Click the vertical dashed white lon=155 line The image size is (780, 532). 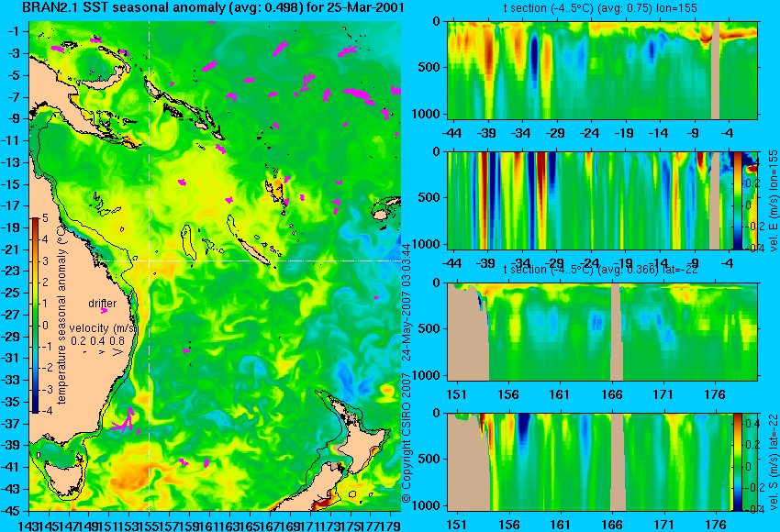click(150, 266)
